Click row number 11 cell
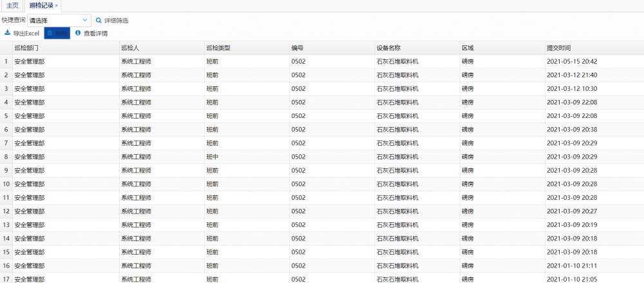 pos(6,197)
